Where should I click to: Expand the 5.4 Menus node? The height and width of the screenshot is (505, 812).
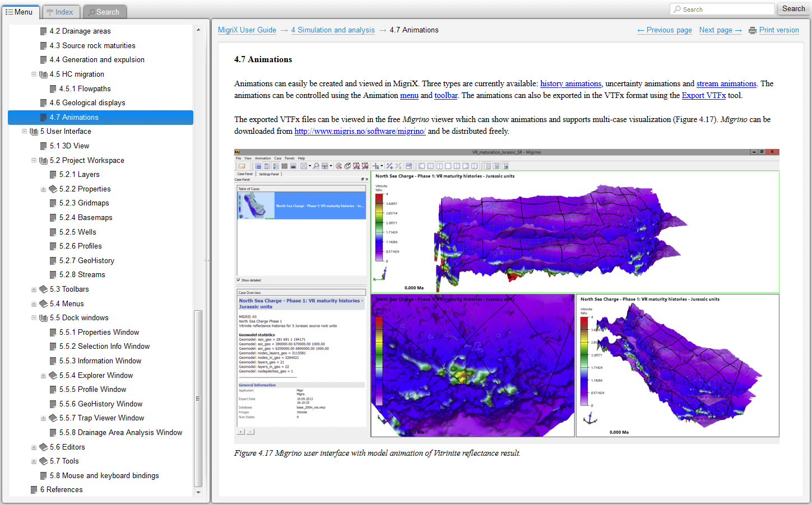pos(34,304)
